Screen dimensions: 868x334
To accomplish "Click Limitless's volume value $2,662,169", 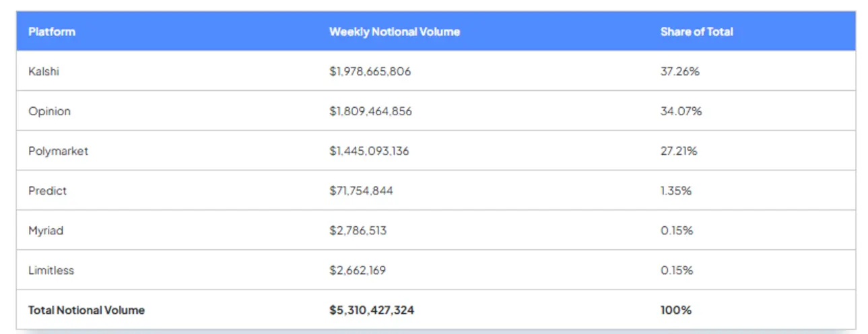I will coord(358,270).
